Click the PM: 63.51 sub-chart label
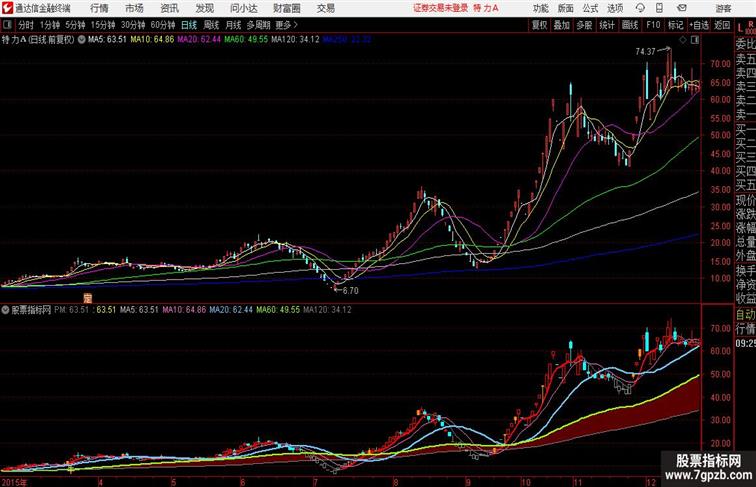This screenshot has width=756, height=487. pyautogui.click(x=72, y=310)
